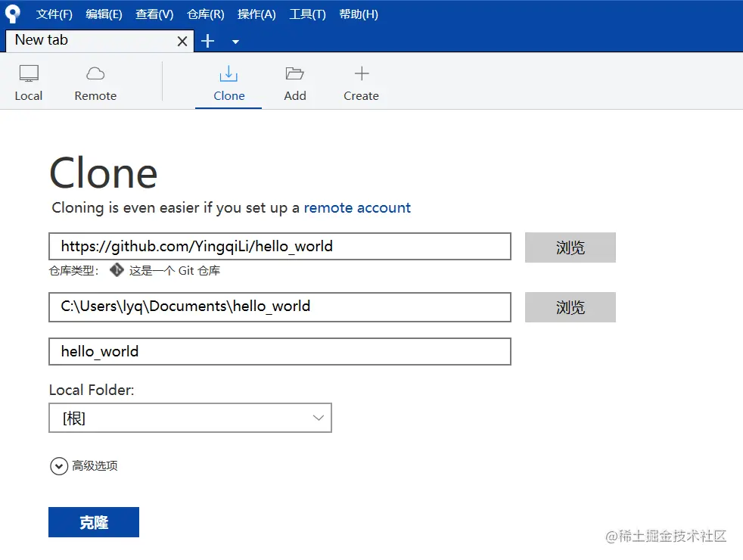Click 浏览 next to the destination path
The image size is (743, 560).
(x=570, y=307)
